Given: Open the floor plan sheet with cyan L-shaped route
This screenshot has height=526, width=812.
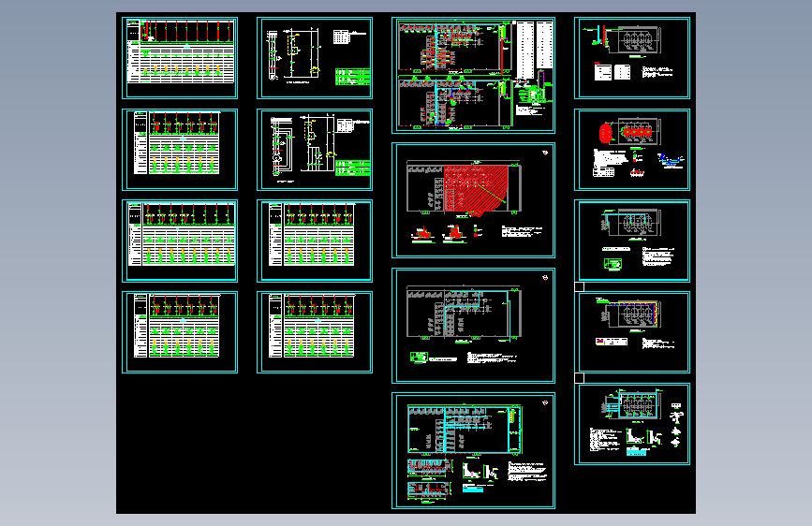Looking at the screenshot, I should [473, 326].
